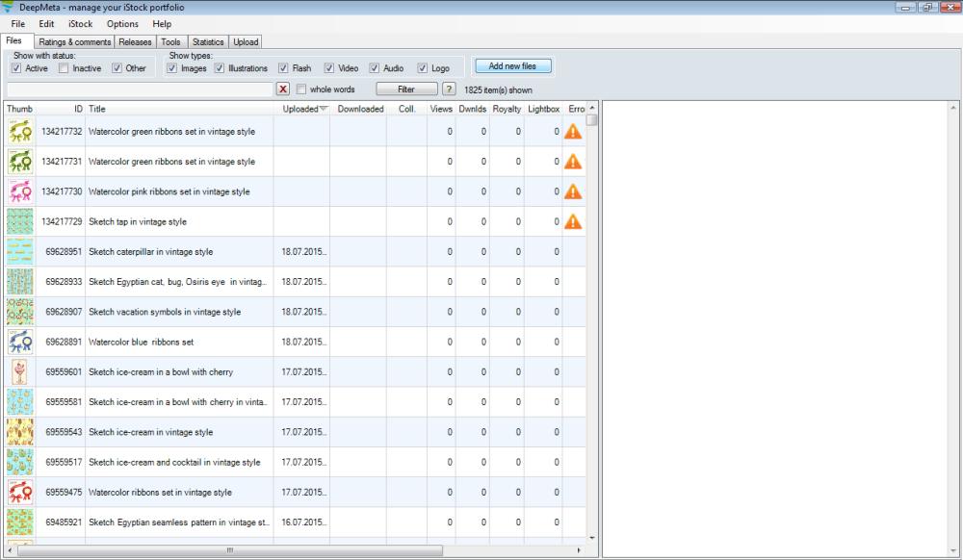Select red Watercolor ribbons thumbnail 69559475
963x560 pixels.
click(20, 492)
